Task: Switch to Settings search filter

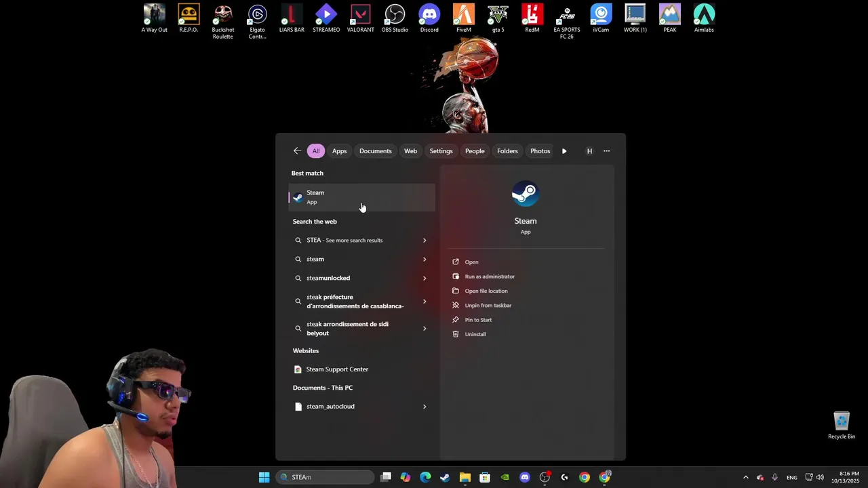Action: point(441,151)
